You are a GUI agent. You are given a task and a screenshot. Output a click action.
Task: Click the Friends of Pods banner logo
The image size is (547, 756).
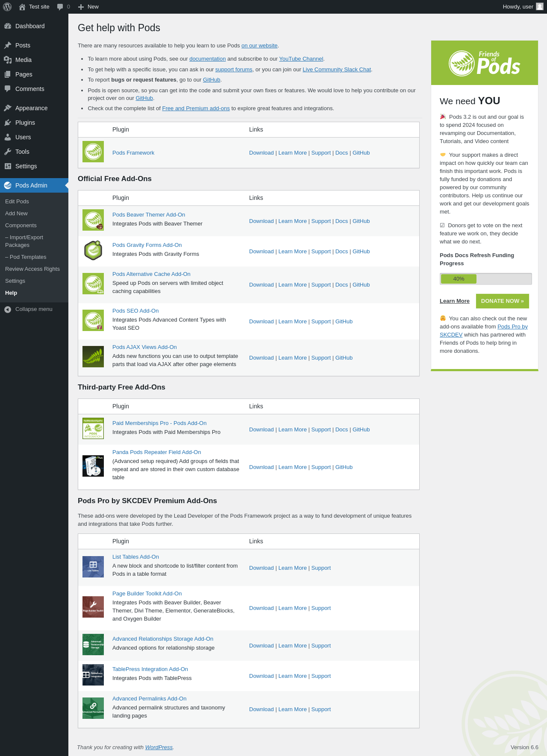pos(485,63)
